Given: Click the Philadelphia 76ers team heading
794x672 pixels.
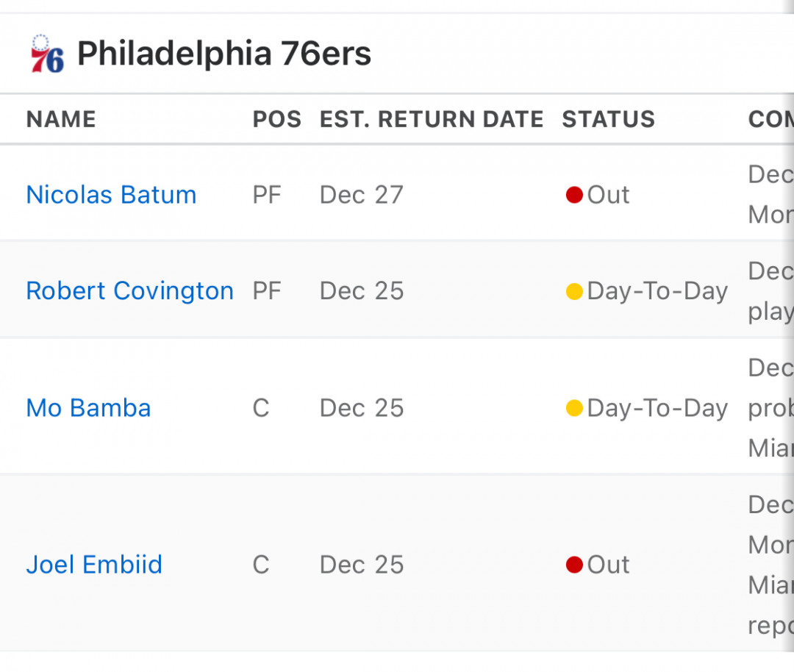Looking at the screenshot, I should point(223,54).
